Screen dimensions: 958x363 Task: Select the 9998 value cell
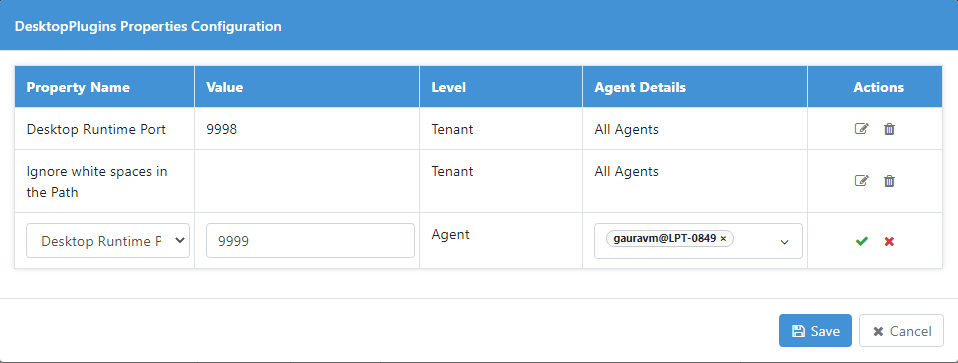[307, 129]
